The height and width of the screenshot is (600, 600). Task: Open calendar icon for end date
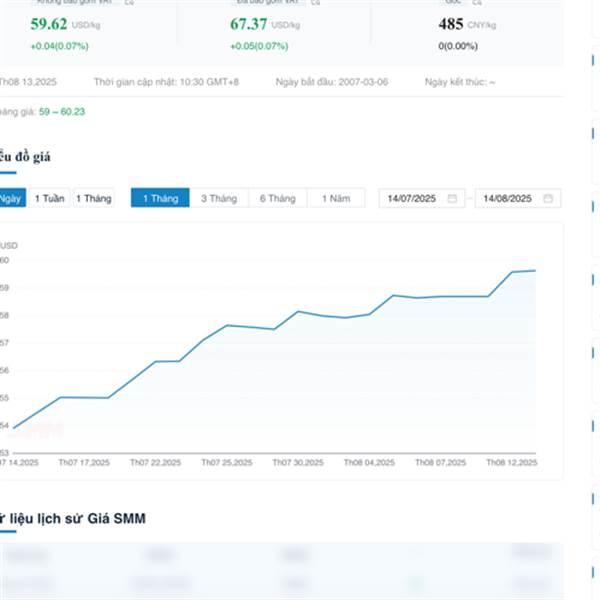(x=548, y=198)
